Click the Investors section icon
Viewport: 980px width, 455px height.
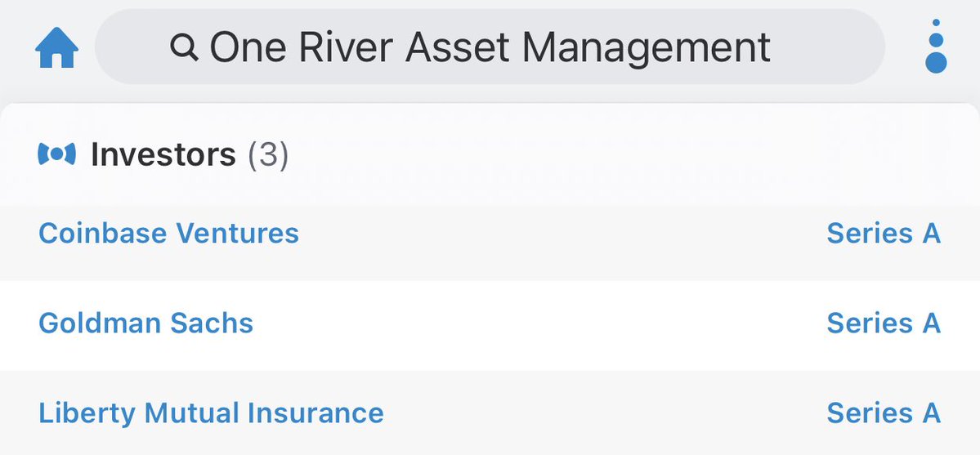pos(56,154)
